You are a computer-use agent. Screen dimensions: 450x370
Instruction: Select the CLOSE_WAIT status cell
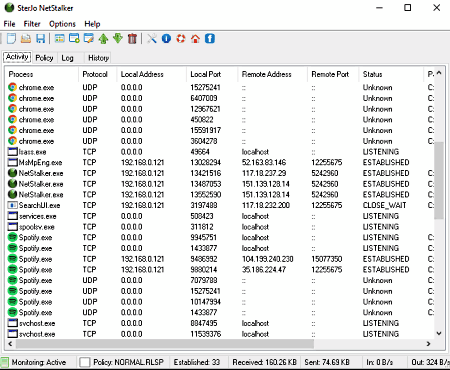pos(384,205)
